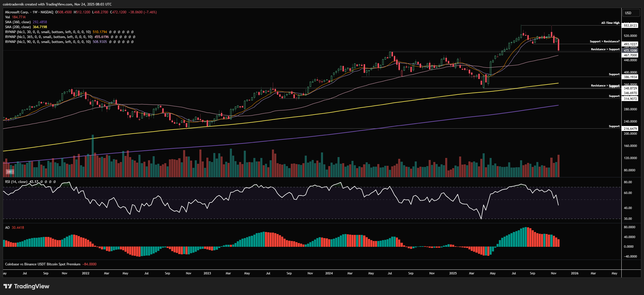644x295 pixels.
Task: Click the 386.1934 price label
Action: tap(630, 77)
